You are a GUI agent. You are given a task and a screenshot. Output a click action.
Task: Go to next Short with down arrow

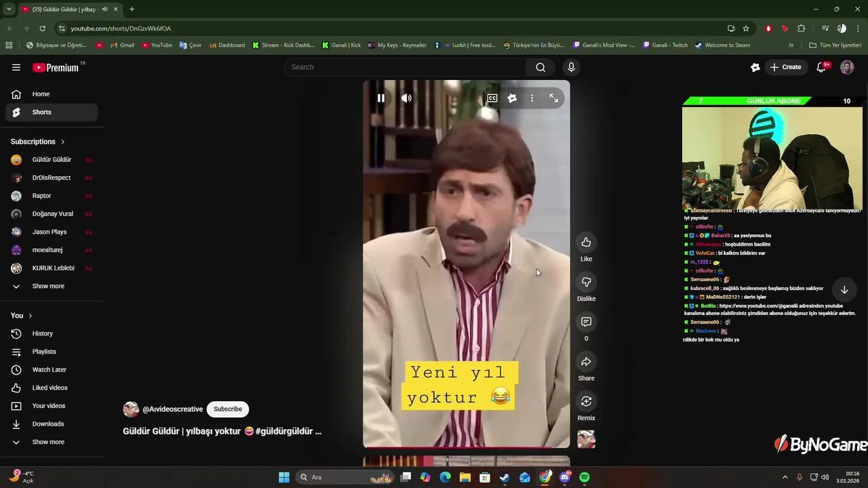[844, 290]
